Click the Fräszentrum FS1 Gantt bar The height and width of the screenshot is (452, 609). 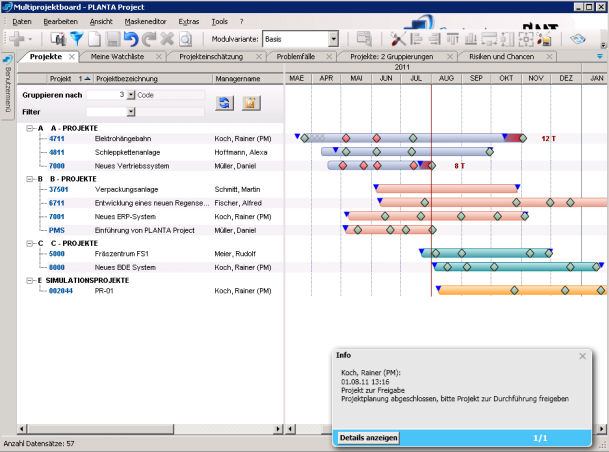[486, 254]
